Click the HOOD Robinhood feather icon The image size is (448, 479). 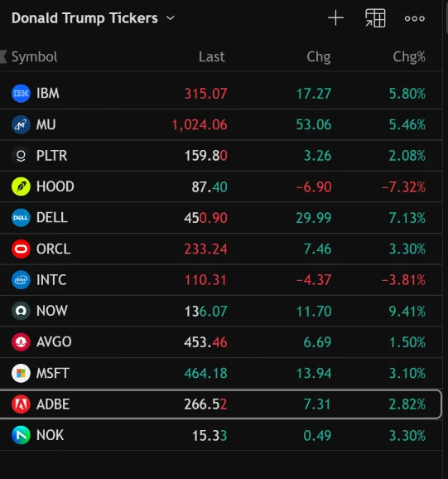[x=21, y=186]
